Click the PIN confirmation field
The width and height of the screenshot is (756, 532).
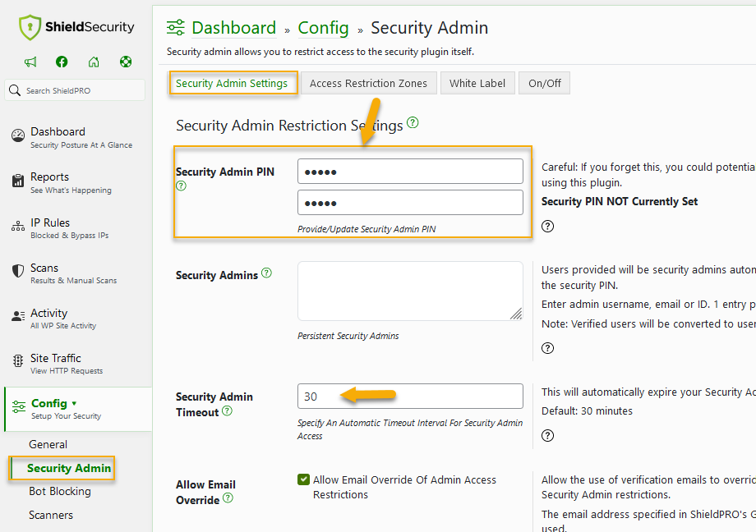click(x=410, y=203)
